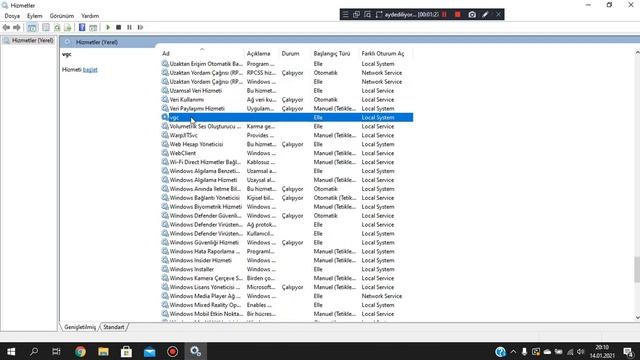
Task: Open Task View from the taskbar
Action: (56, 351)
